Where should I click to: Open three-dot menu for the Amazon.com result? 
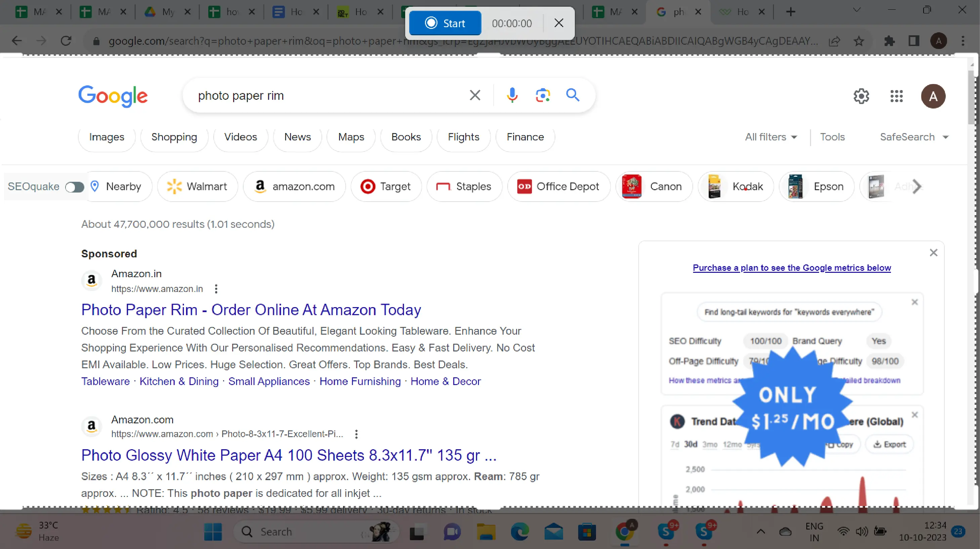coord(356,434)
